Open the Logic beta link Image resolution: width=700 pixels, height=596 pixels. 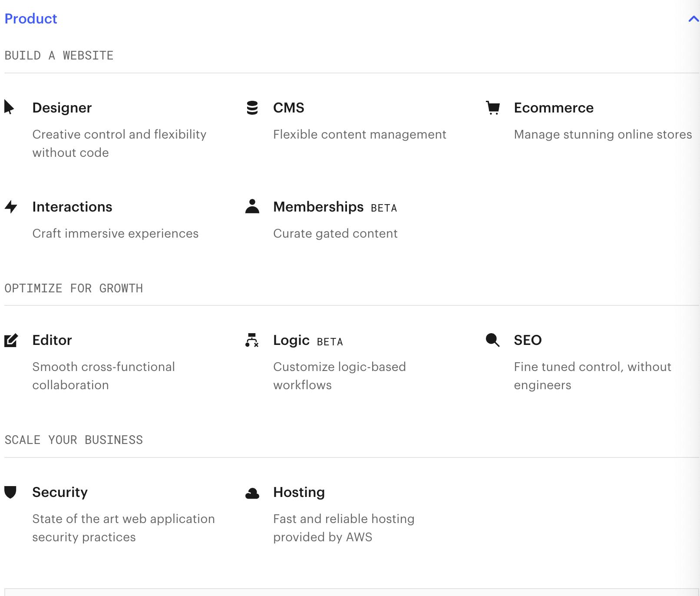(291, 340)
